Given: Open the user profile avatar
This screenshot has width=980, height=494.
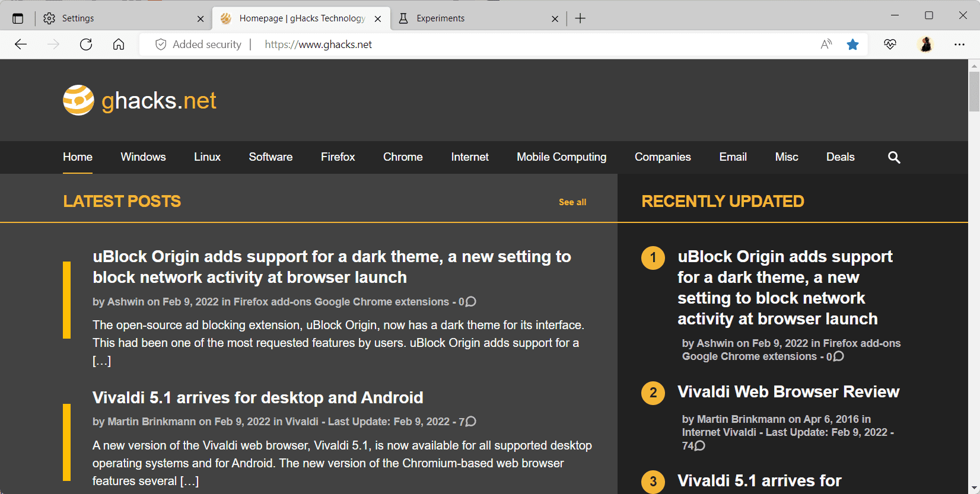Looking at the screenshot, I should [x=925, y=44].
